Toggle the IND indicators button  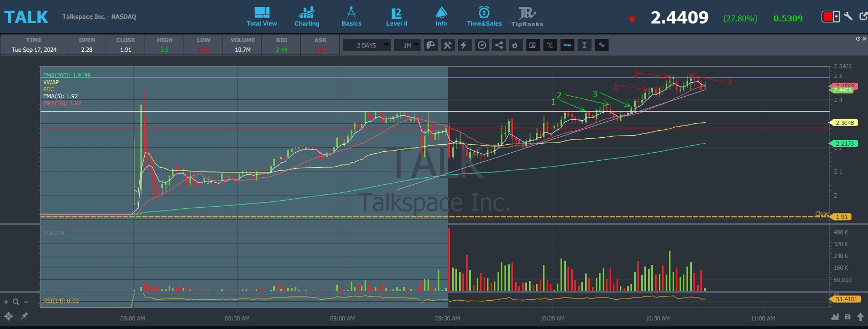(x=567, y=45)
